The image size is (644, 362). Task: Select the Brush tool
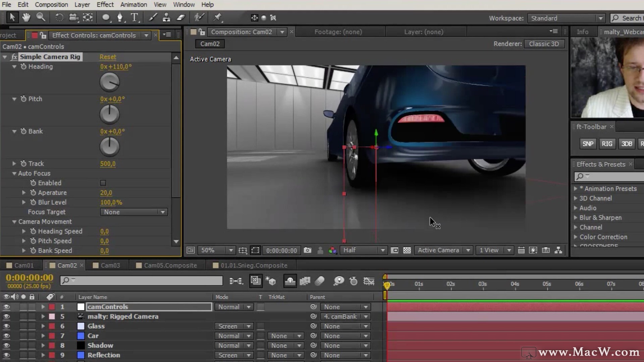(x=153, y=17)
